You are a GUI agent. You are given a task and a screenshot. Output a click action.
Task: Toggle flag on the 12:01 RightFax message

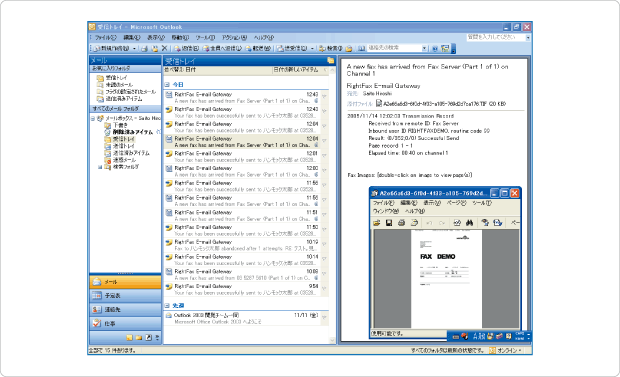(324, 155)
